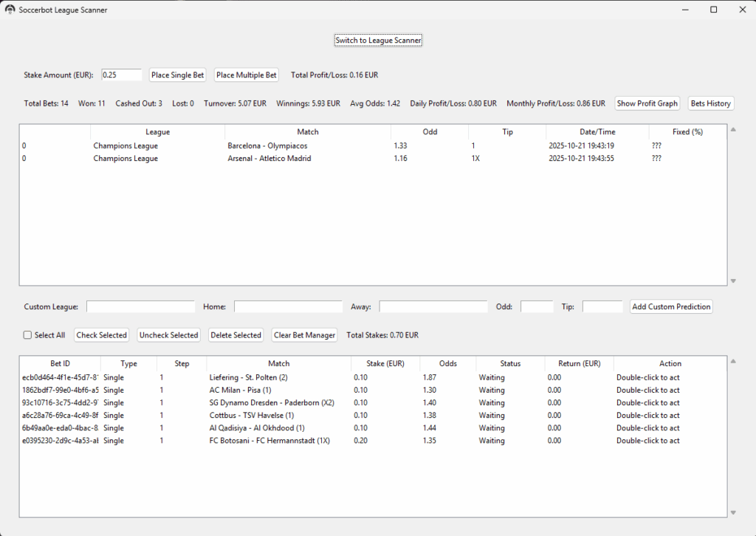Click the Bet ID column header
756x536 pixels.
point(60,363)
